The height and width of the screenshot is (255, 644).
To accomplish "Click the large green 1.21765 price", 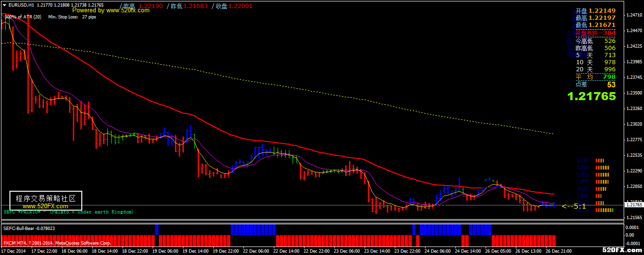I will (592, 96).
